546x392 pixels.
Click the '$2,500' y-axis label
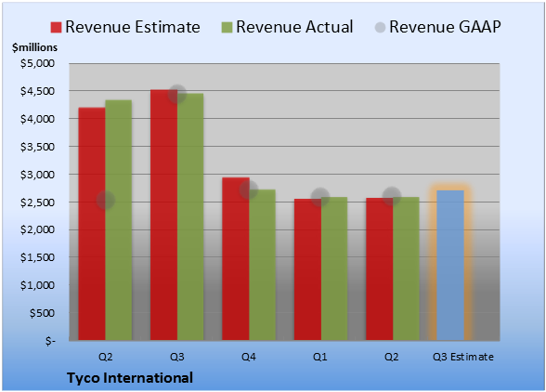click(37, 203)
